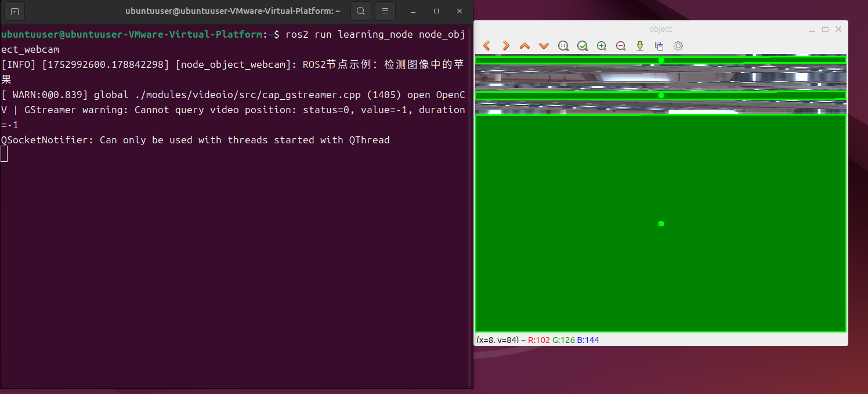The image size is (868, 394).
Task: Zoom in on the object image
Action: 602,46
